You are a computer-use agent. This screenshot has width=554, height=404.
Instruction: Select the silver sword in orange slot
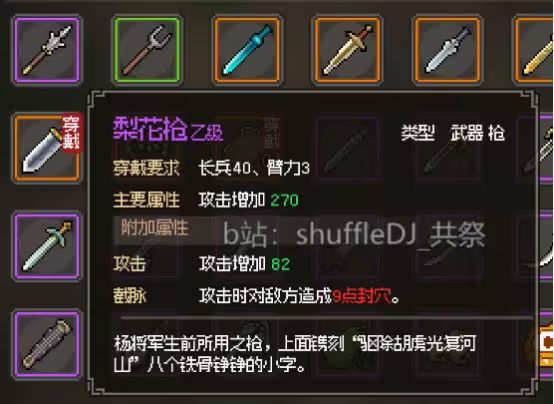448,50
